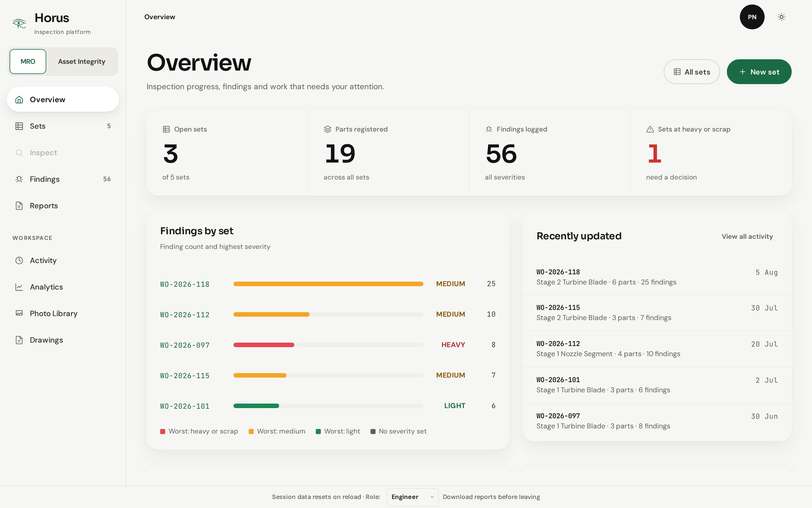The image size is (812, 508).
Task: Open recently updated WO-2026-112 Nozzle Segment row
Action: click(x=657, y=349)
